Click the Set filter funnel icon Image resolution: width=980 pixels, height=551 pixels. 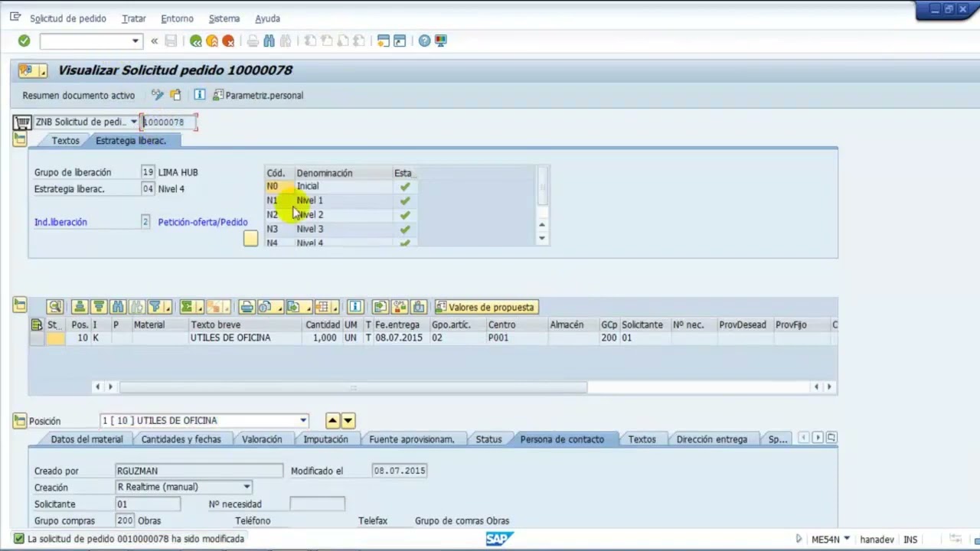pyautogui.click(x=155, y=307)
